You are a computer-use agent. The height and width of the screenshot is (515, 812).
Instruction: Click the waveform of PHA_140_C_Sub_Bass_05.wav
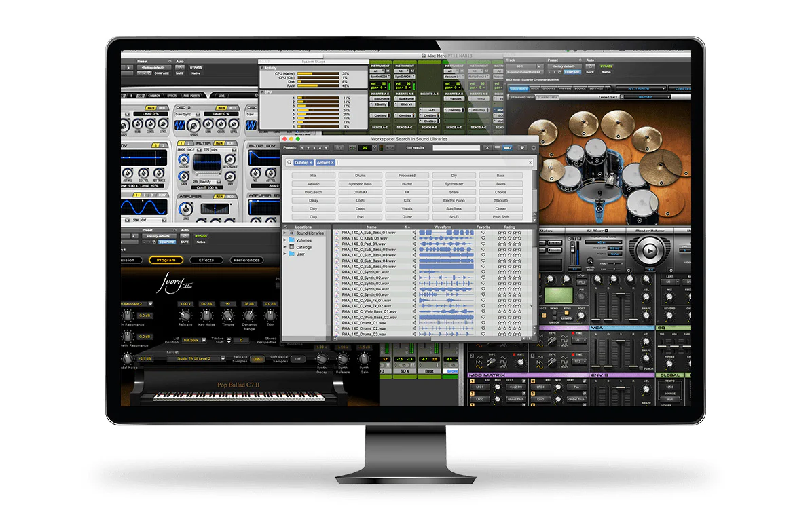[446, 267]
